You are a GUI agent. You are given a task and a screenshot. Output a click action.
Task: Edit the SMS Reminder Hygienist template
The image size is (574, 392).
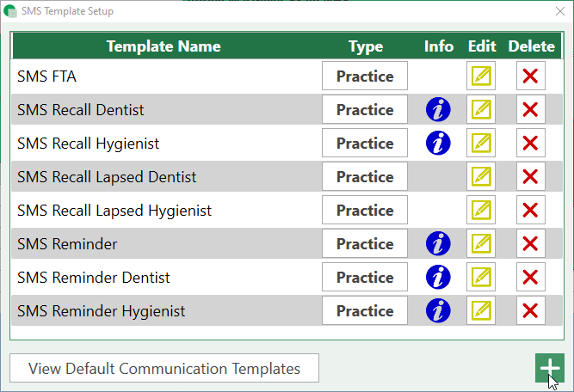pos(481,310)
